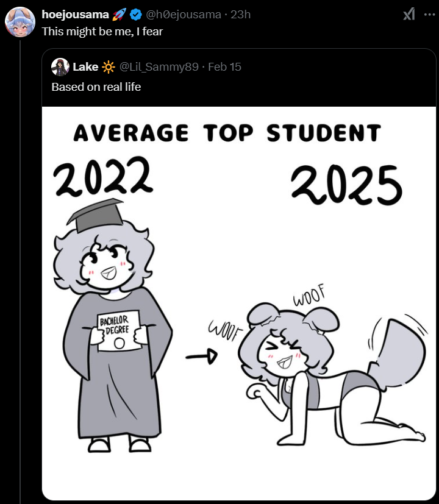Click the Feb 15 date

click(x=224, y=66)
